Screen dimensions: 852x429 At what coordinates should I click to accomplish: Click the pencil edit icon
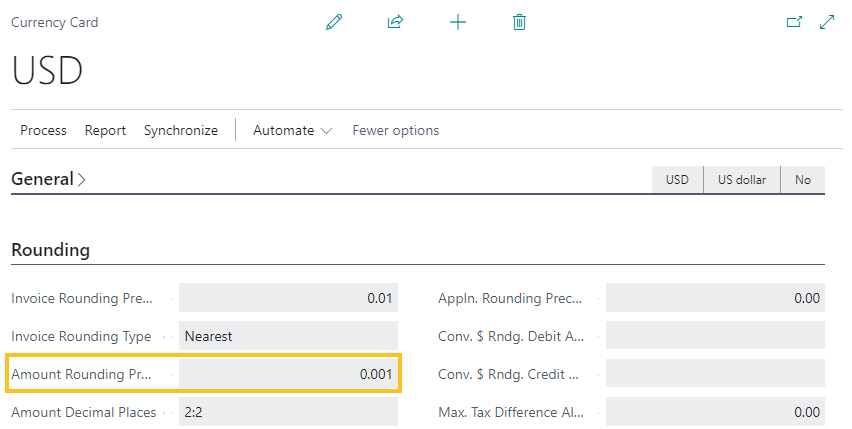point(334,22)
